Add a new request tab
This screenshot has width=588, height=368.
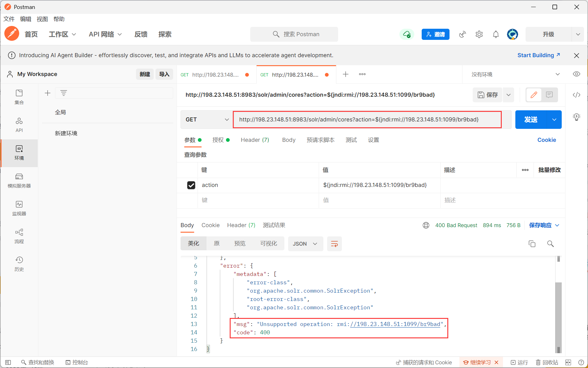coord(346,74)
